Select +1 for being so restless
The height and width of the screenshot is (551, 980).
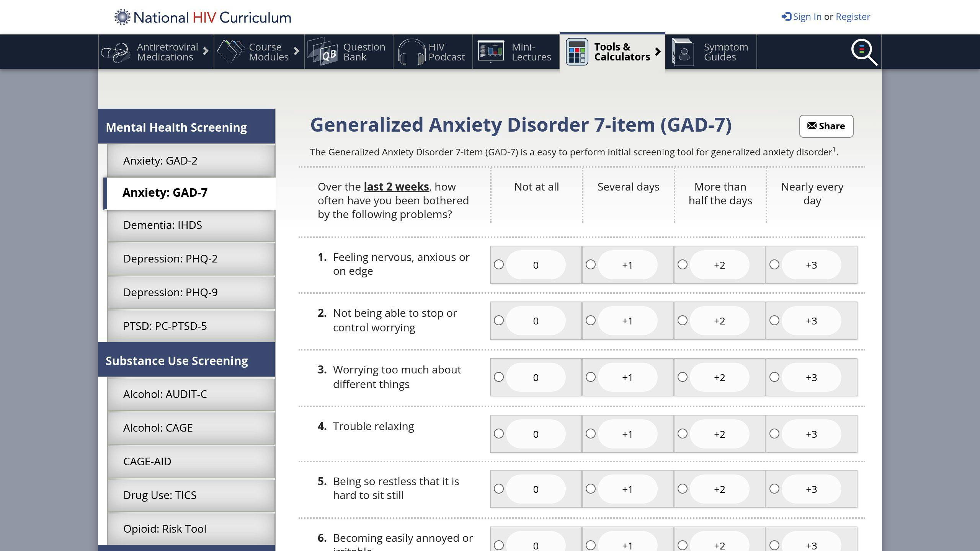(x=590, y=489)
